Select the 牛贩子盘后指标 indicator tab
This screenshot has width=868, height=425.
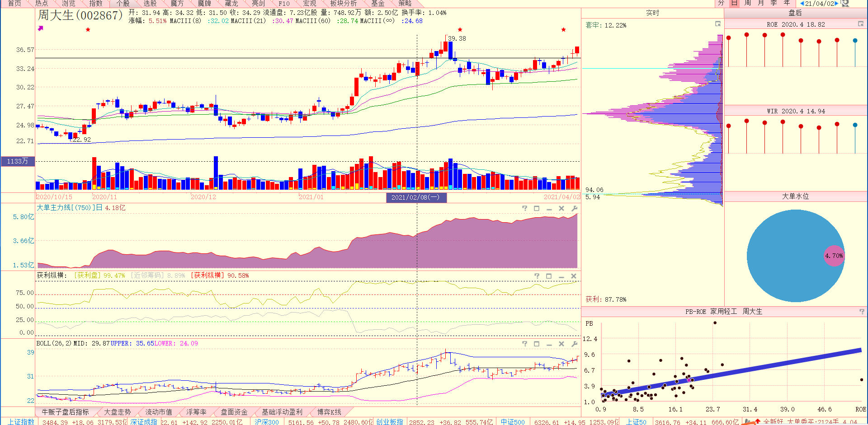click(x=65, y=412)
